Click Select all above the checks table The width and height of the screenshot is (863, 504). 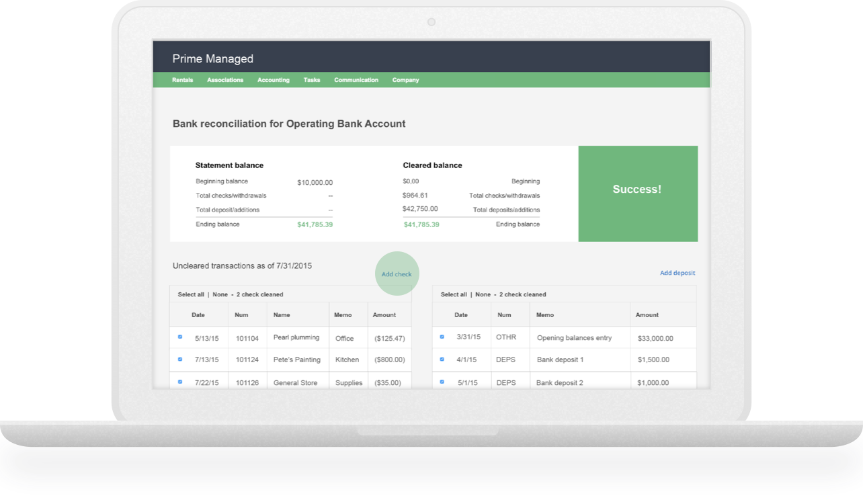191,294
